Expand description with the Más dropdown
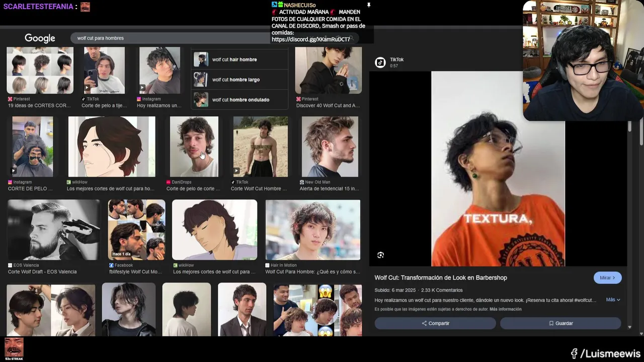 (613, 300)
